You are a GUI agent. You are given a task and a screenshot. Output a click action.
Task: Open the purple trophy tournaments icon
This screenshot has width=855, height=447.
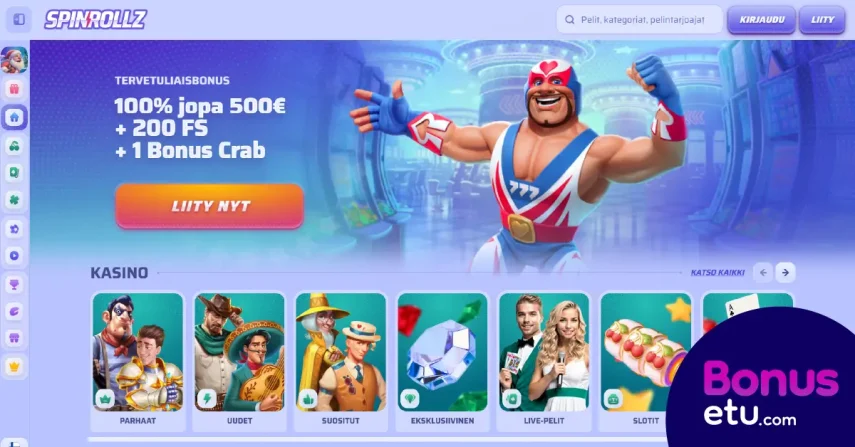point(14,284)
